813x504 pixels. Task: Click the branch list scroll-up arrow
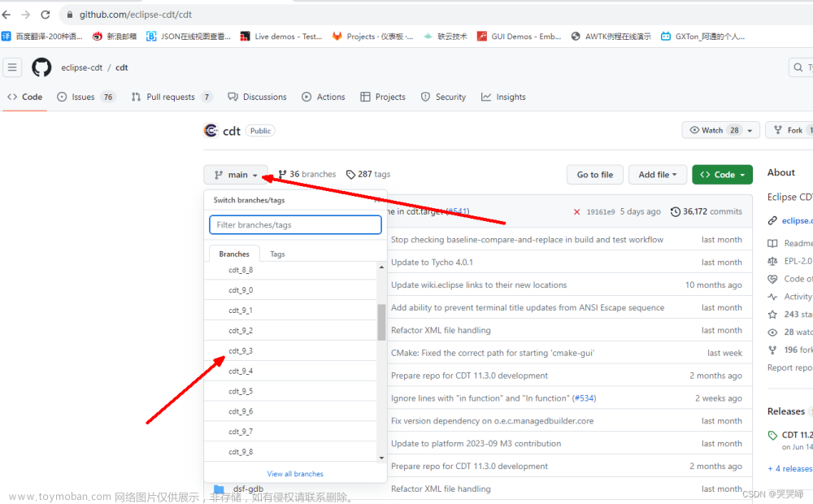[381, 267]
